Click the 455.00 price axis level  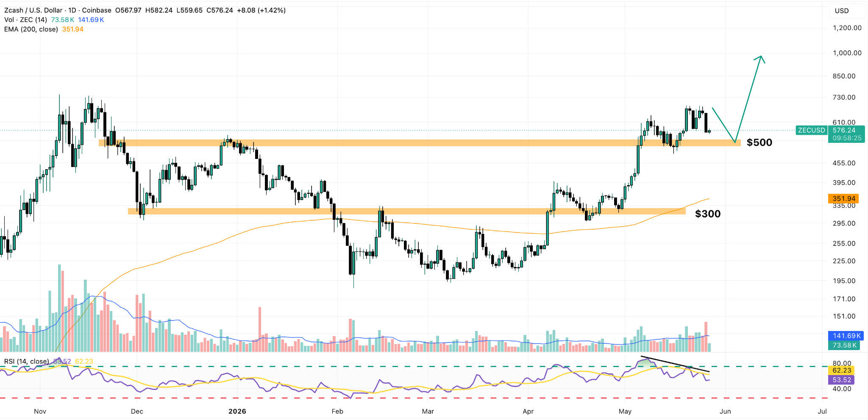844,163
